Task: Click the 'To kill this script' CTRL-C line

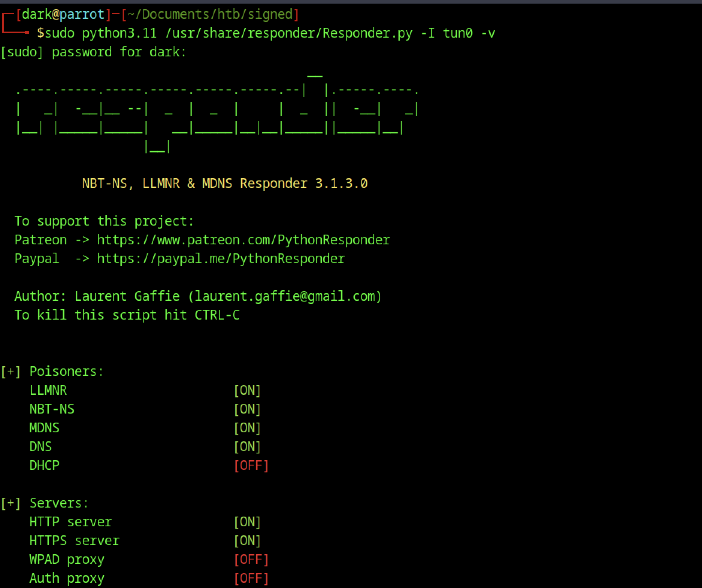Action: point(127,315)
